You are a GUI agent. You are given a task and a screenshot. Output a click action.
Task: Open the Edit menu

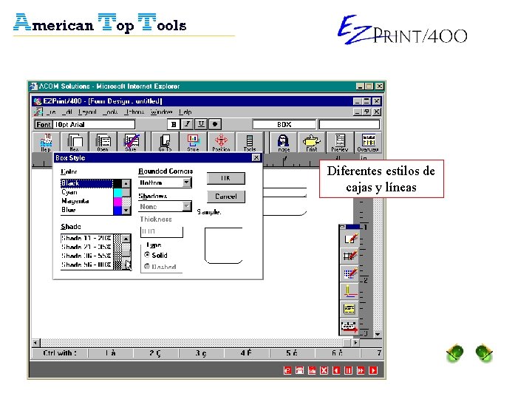[66, 112]
